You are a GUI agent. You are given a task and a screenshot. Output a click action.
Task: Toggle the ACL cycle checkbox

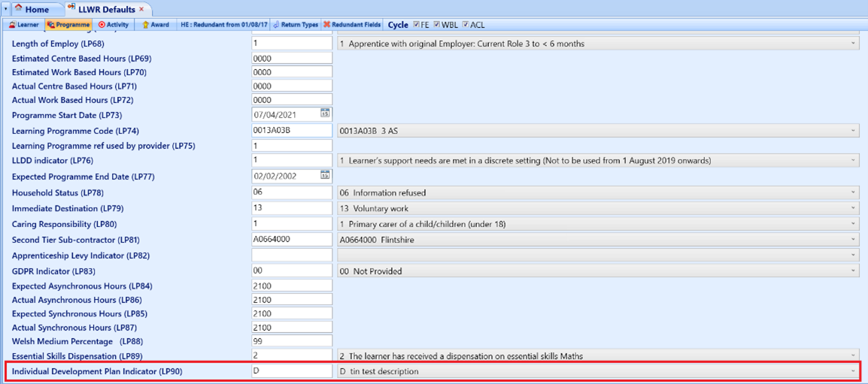pyautogui.click(x=466, y=25)
